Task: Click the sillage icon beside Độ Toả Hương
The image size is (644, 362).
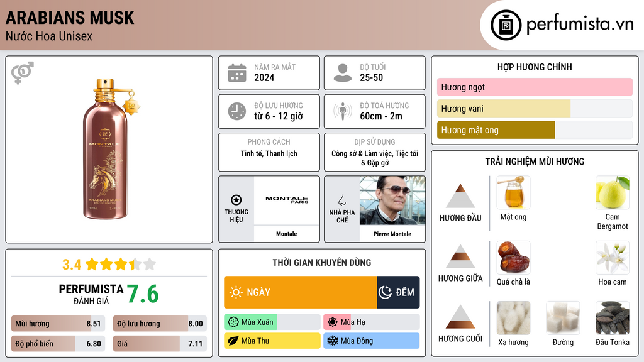Action: click(342, 111)
